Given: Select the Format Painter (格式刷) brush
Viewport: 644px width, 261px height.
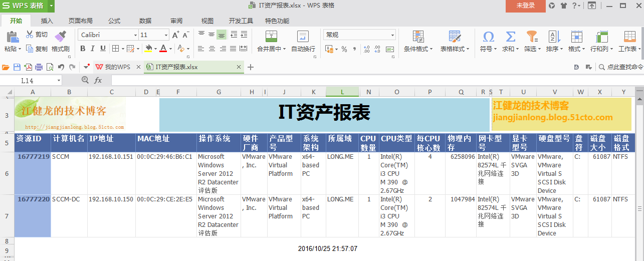Looking at the screenshot, I should [x=61, y=36].
